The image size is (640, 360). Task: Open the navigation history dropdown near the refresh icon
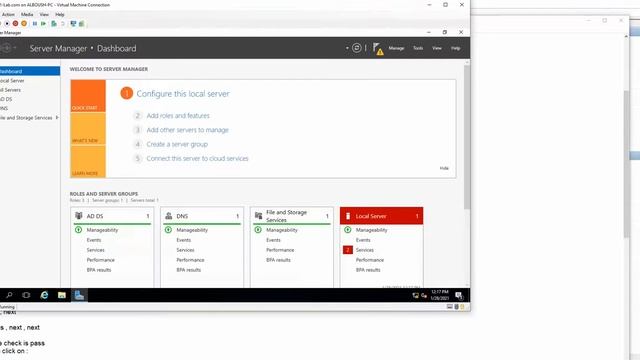click(347, 48)
